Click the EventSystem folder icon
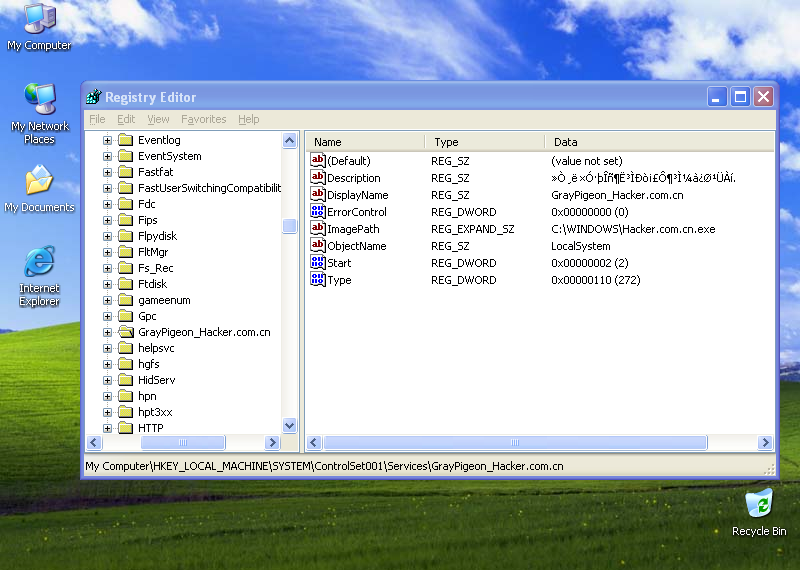Screen dimensions: 800x570 click(x=126, y=156)
